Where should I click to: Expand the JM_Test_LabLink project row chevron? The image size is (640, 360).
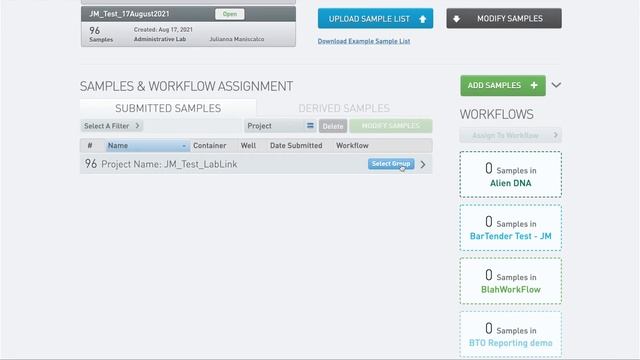tap(423, 164)
